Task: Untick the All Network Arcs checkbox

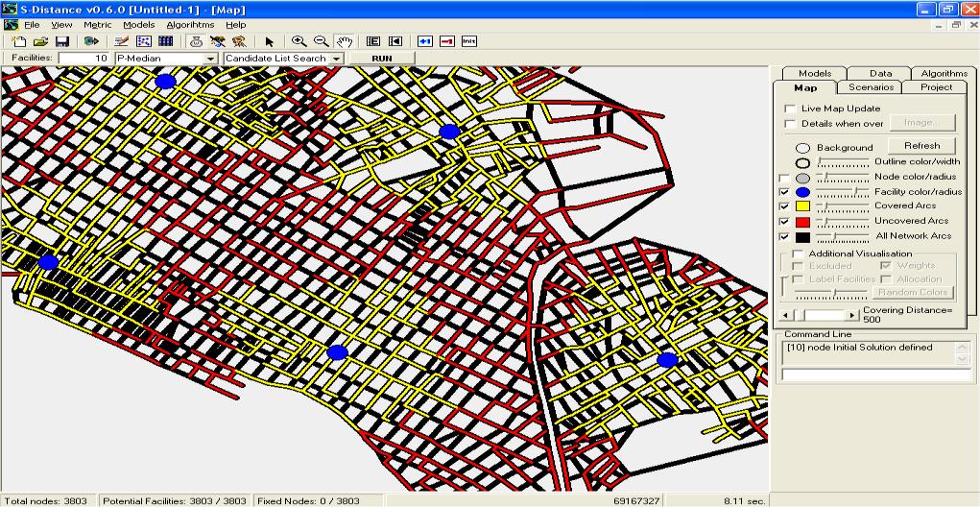Action: tap(784, 237)
